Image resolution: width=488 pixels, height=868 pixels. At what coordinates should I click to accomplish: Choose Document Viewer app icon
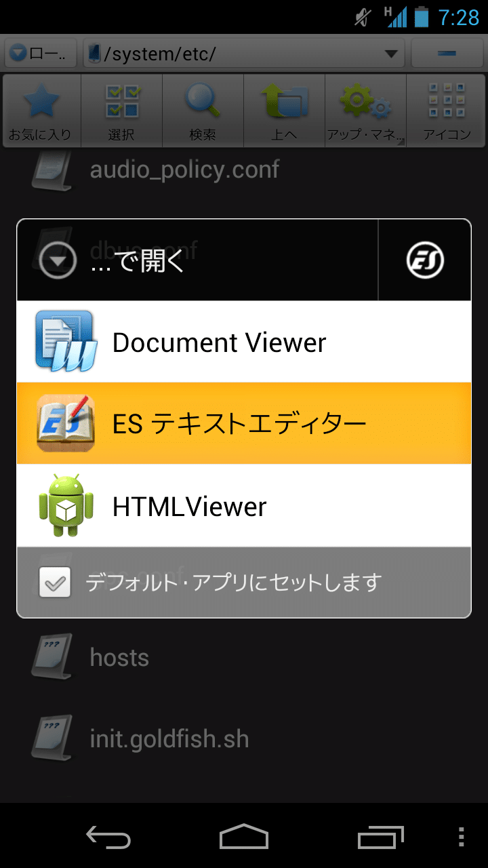pos(64,341)
